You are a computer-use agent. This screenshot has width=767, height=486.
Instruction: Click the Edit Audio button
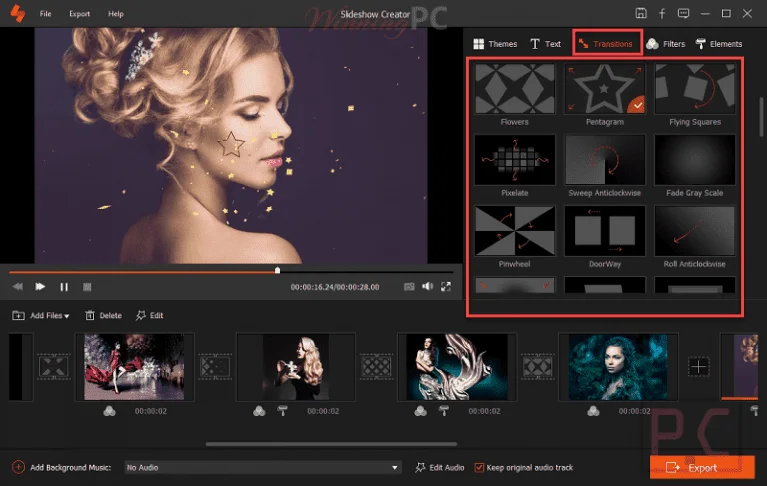[439, 467]
